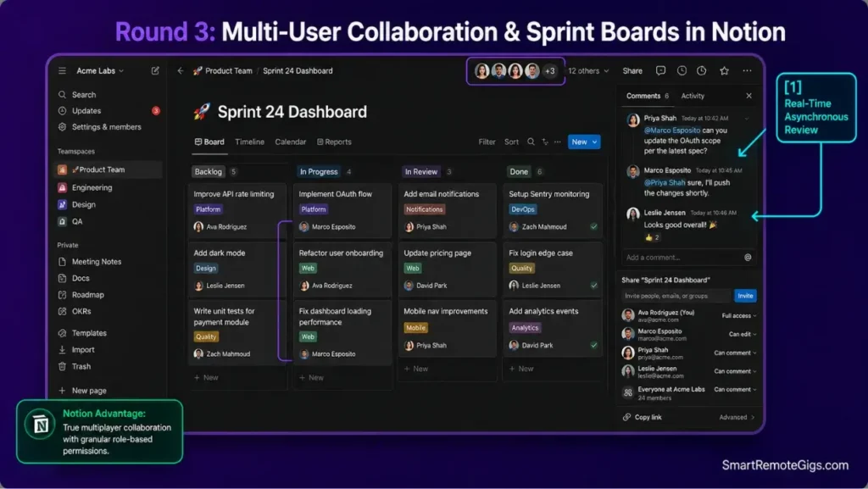Expand the 12 others viewers dropdown

588,71
